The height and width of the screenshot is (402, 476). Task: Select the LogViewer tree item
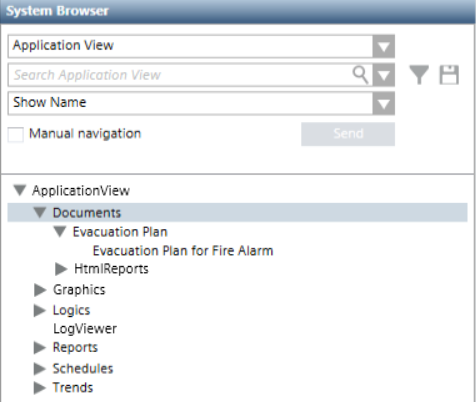[85, 329]
